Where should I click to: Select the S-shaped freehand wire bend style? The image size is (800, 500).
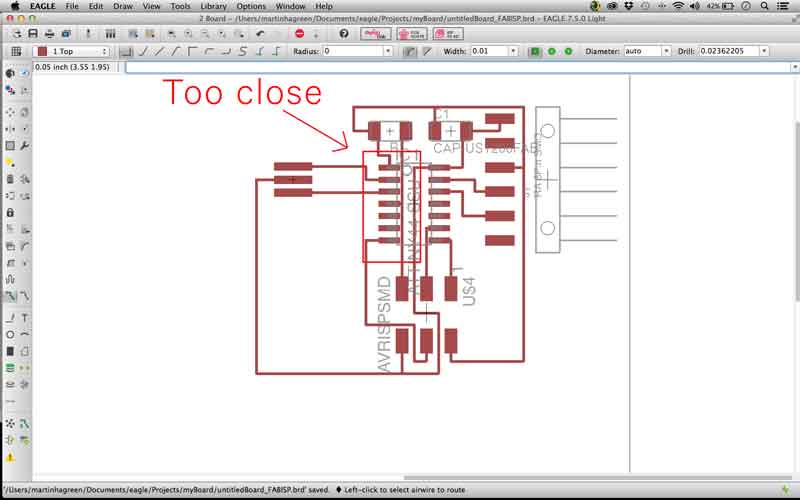243,52
